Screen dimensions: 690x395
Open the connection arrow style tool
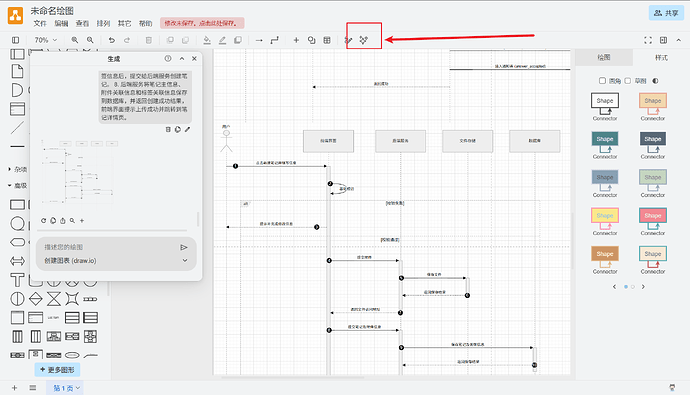pos(259,40)
